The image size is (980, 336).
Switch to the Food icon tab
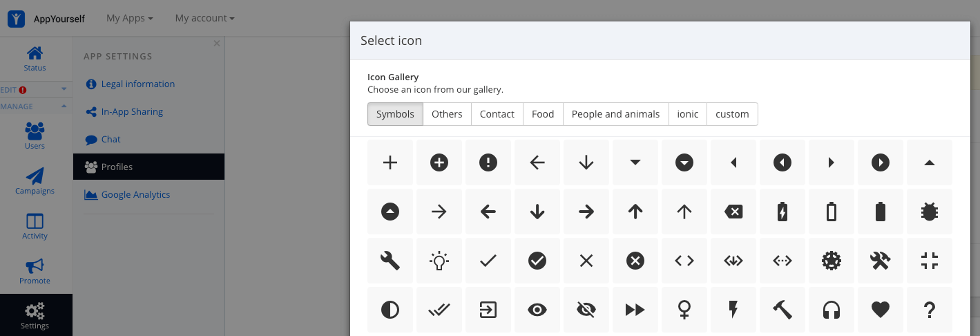pos(543,114)
